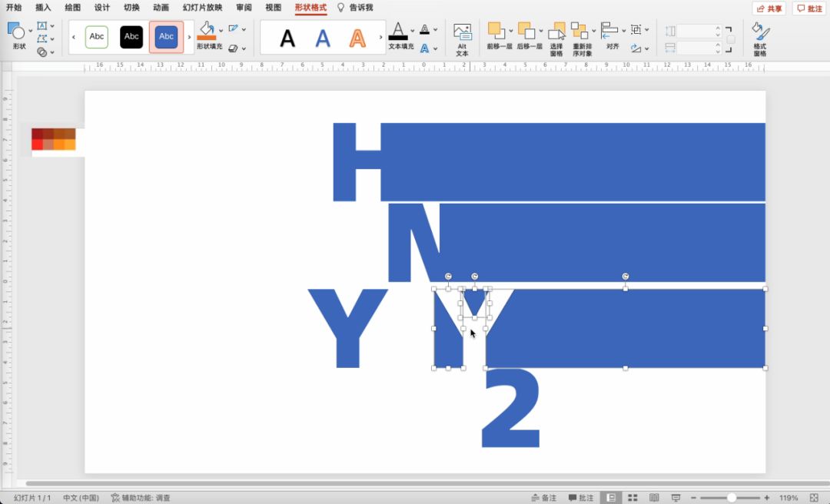Click the 共享 (Share) button
The image size is (830, 504).
point(769,8)
